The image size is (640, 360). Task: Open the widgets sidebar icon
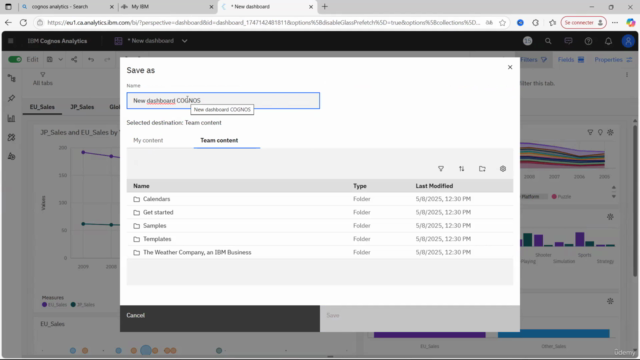[x=11, y=138]
